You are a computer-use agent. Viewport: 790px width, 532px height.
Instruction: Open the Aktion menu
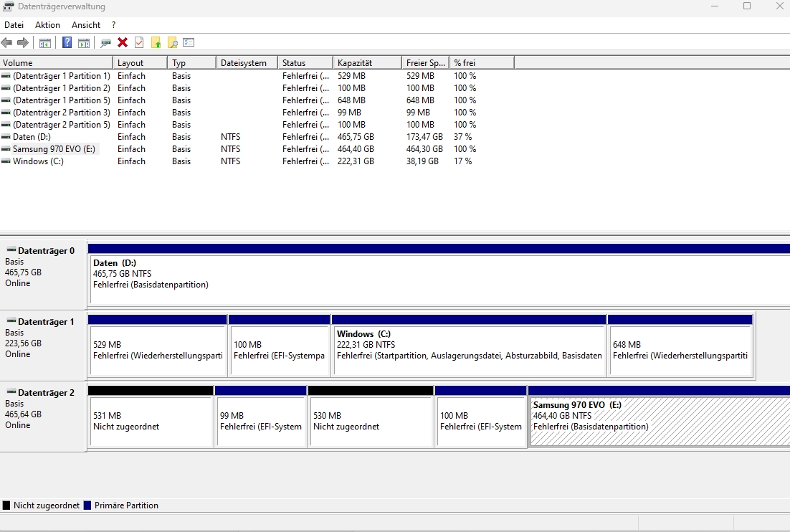pyautogui.click(x=47, y=24)
